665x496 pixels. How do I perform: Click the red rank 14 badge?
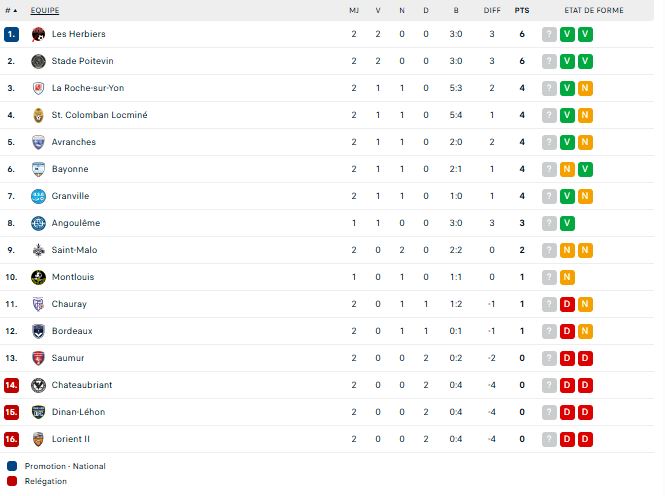(11, 385)
